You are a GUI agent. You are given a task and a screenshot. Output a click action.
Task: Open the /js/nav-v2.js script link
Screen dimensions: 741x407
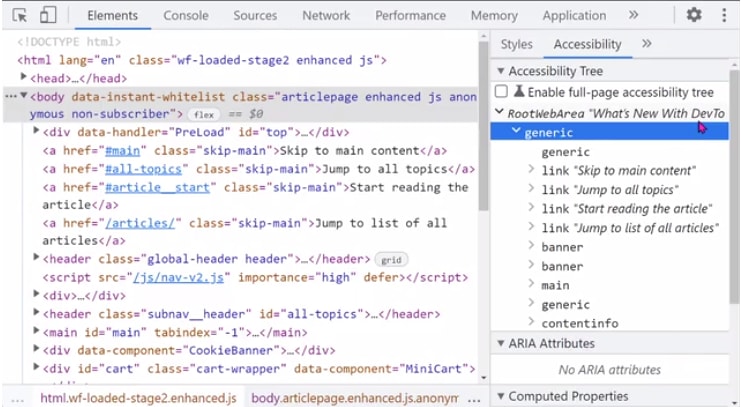tap(179, 277)
